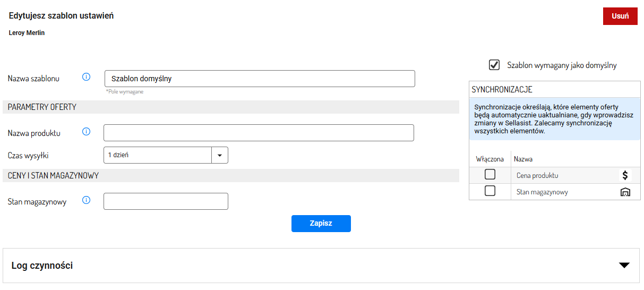This screenshot has height=290, width=644.
Task: Focus the Stan magazynowy input field
Action: (x=166, y=201)
